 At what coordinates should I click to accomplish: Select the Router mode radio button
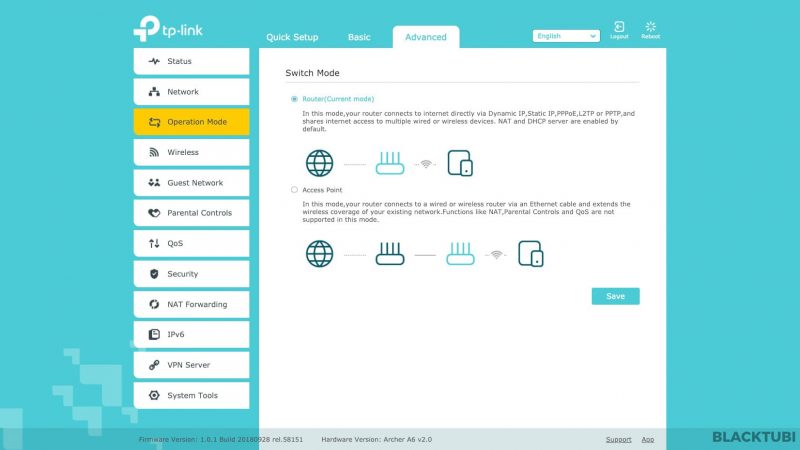click(x=294, y=99)
